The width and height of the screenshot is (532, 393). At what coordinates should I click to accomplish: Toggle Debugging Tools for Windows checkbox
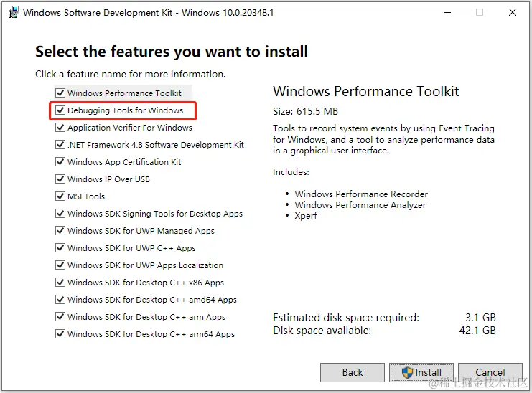tap(60, 110)
